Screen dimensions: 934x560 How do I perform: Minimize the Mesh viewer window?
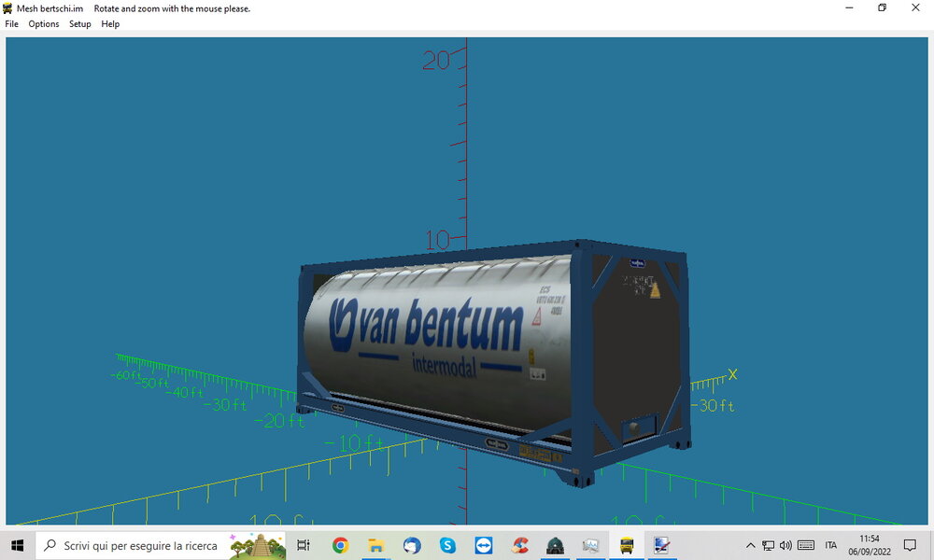849,7
